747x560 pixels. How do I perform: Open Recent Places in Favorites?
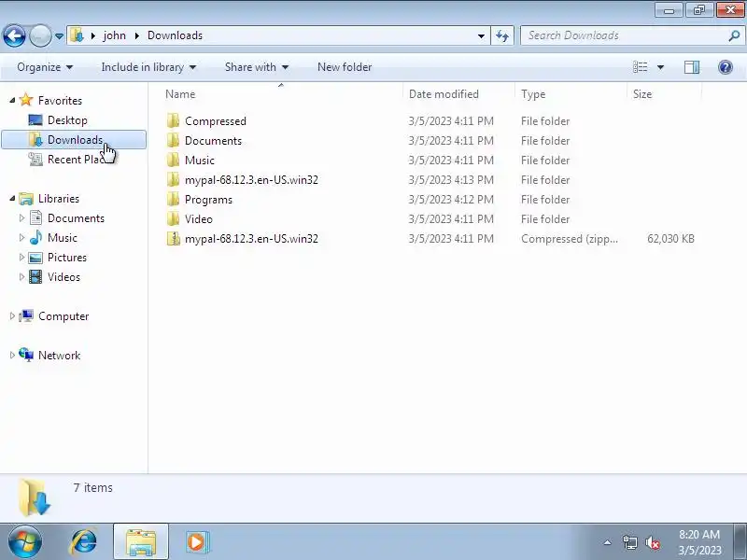point(66,159)
